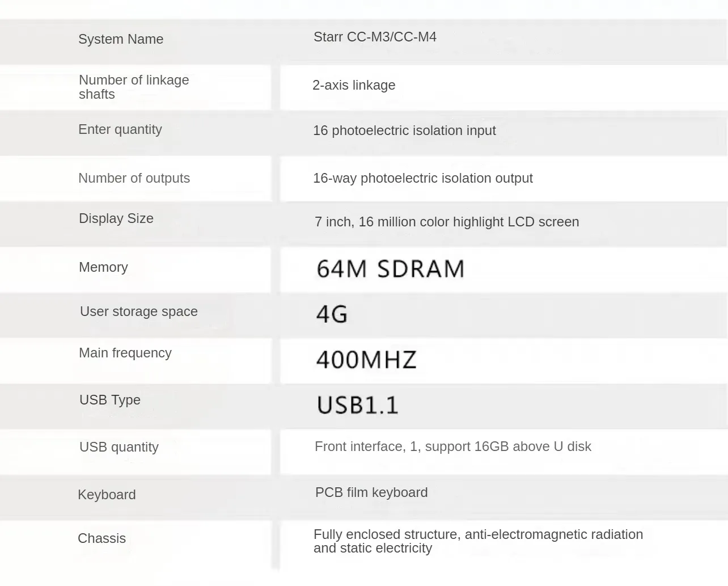Select the 4G storage value
This screenshot has height=586, width=728.
[332, 314]
